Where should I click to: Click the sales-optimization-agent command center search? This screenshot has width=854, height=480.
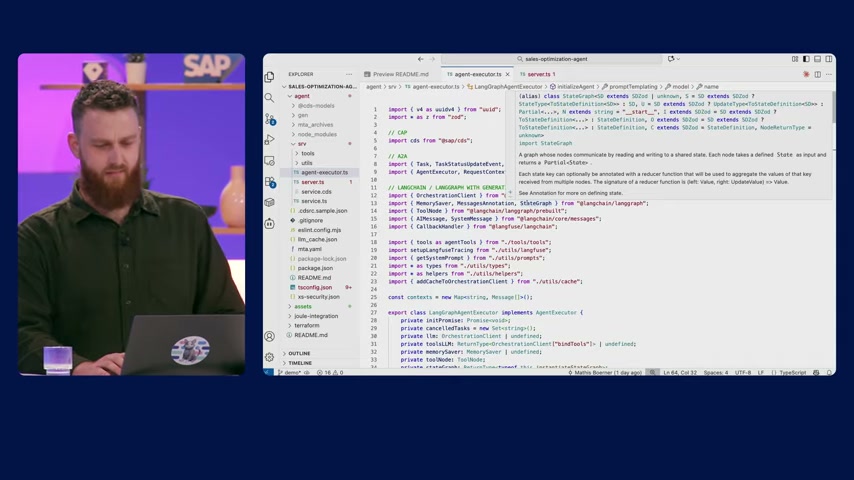(552, 59)
